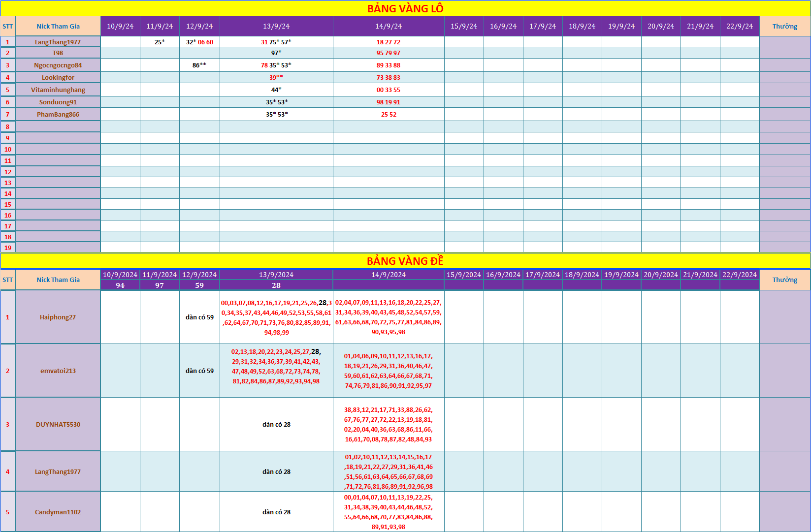This screenshot has width=811, height=532.
Task: Click the 15/9/24 column header
Action: pyautogui.click(x=464, y=26)
